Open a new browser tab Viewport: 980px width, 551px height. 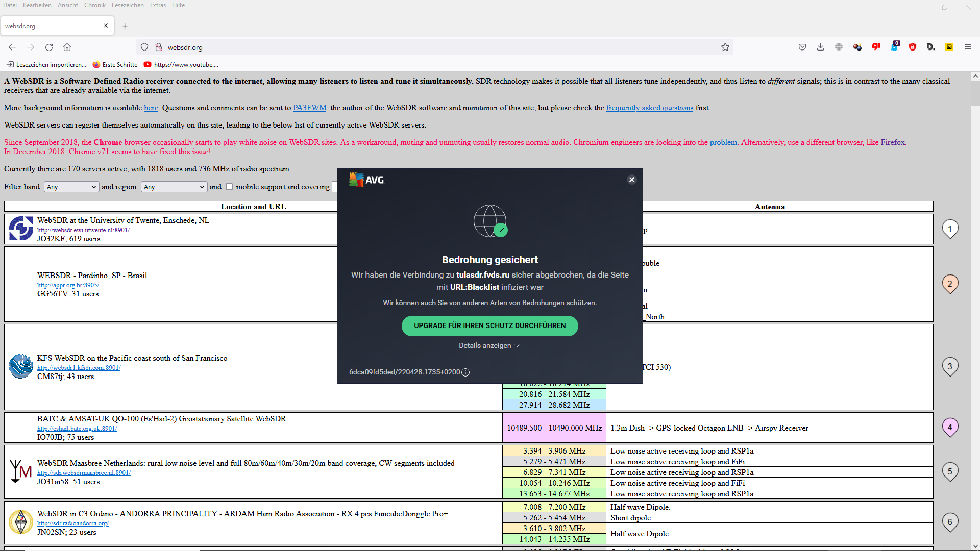(125, 26)
